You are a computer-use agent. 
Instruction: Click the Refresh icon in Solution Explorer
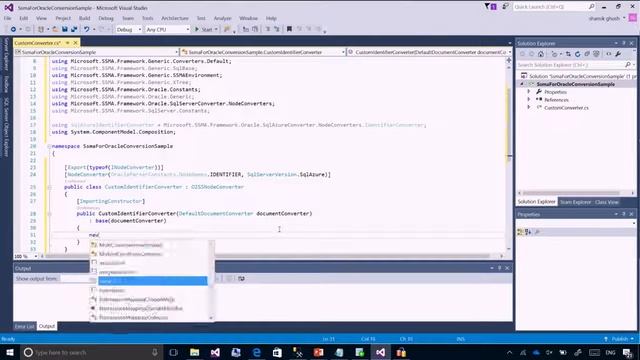[x=578, y=54]
